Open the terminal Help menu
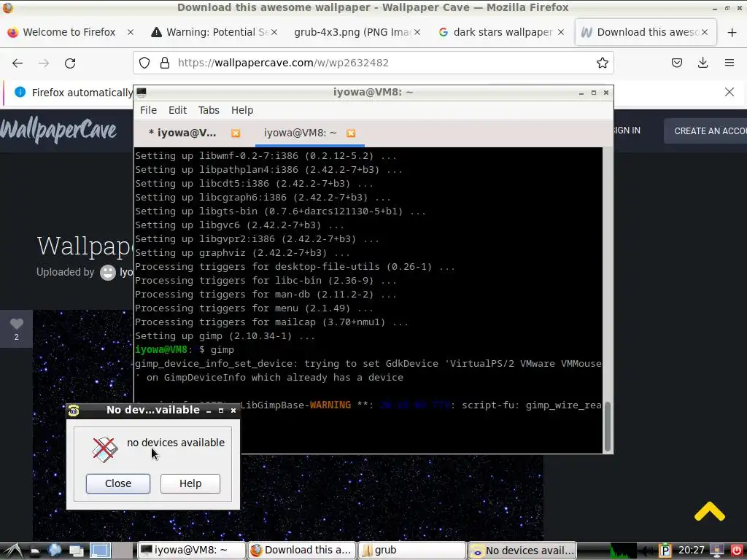The image size is (747, 560). [242, 110]
